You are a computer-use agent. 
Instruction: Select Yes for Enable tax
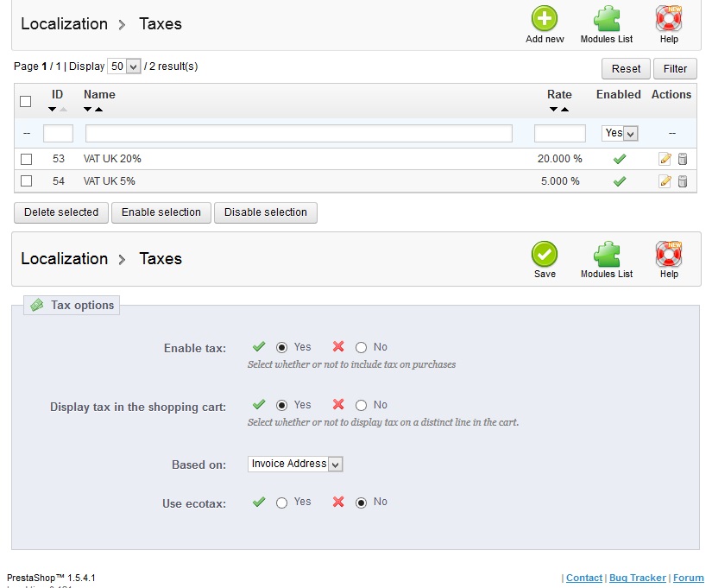[281, 348]
